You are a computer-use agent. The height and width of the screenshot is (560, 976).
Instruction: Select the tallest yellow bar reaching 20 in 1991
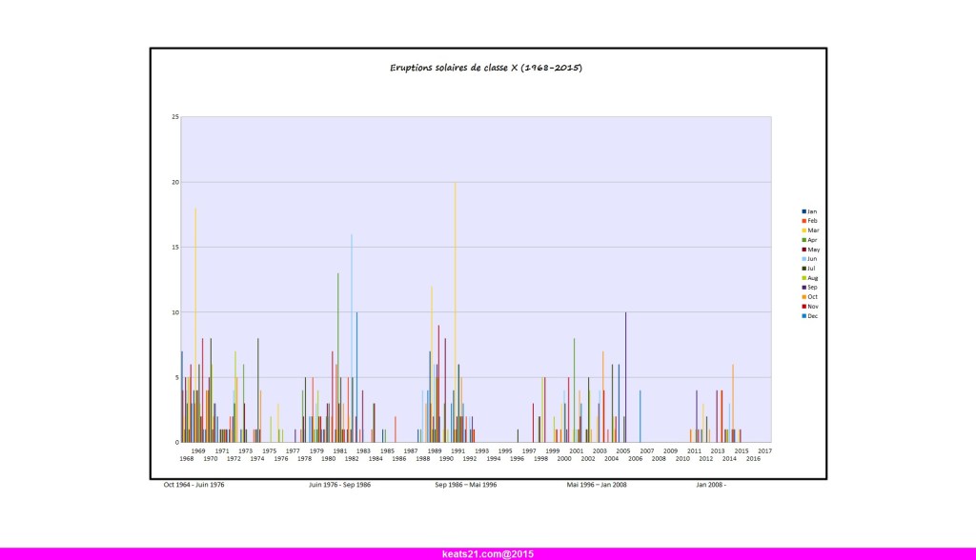[x=455, y=312]
